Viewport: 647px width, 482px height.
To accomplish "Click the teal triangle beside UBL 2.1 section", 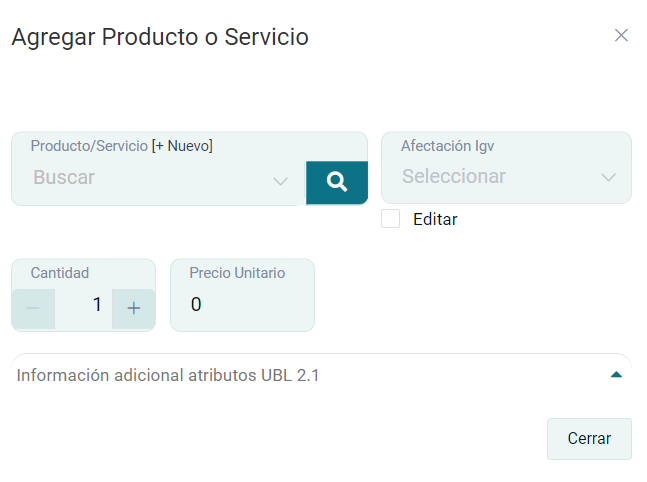I will (616, 375).
